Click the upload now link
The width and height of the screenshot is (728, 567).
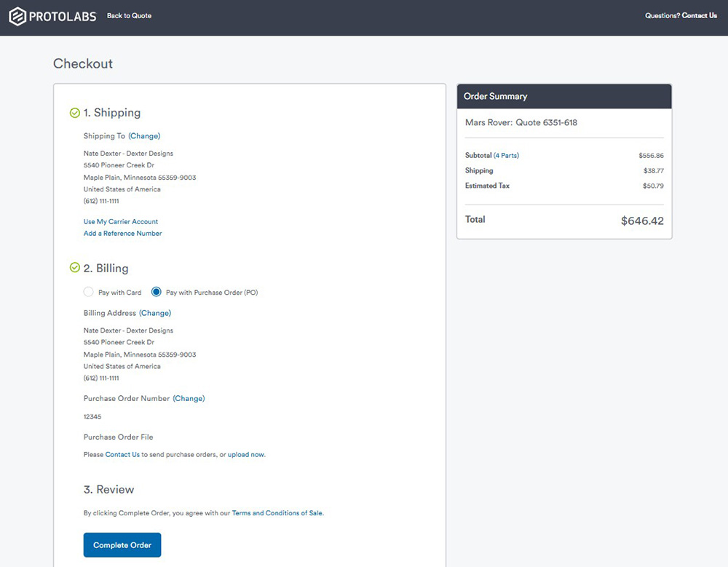(x=246, y=455)
